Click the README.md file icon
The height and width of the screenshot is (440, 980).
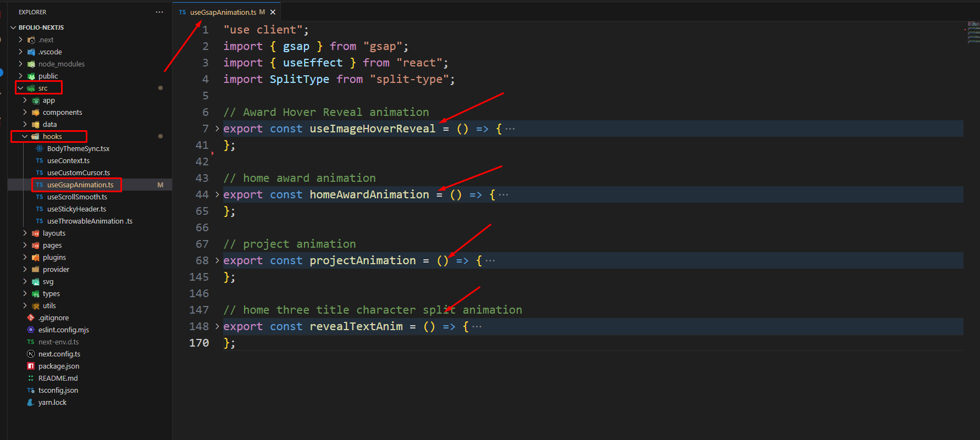pos(31,378)
